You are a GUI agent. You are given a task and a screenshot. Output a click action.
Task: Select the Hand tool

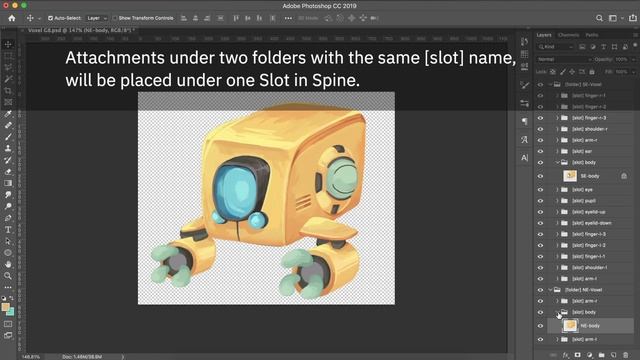click(8, 264)
